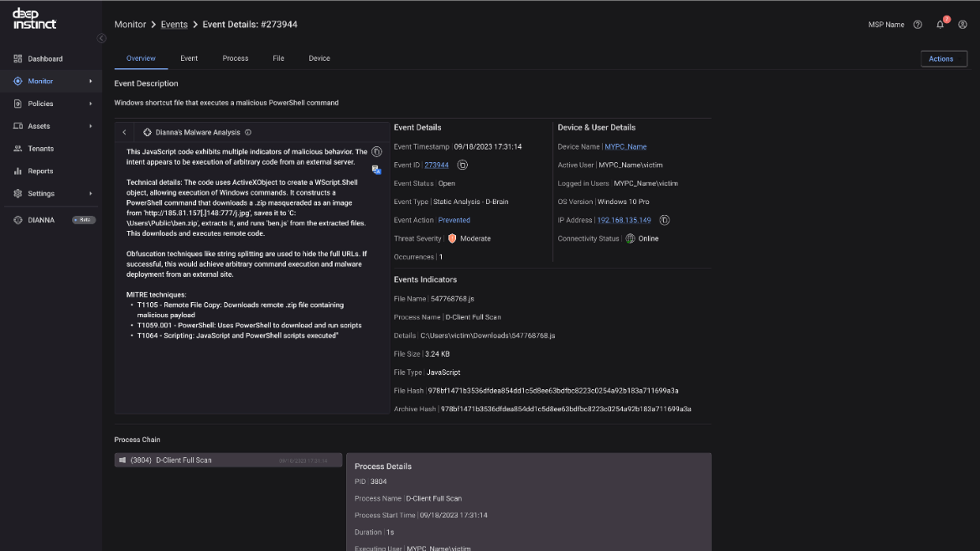Viewport: 980px width, 551px height.
Task: Copy the malware analysis text
Action: pos(377,152)
